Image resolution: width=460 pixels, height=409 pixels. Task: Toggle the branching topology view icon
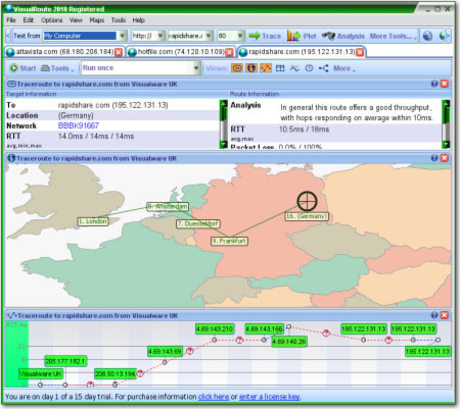(323, 68)
